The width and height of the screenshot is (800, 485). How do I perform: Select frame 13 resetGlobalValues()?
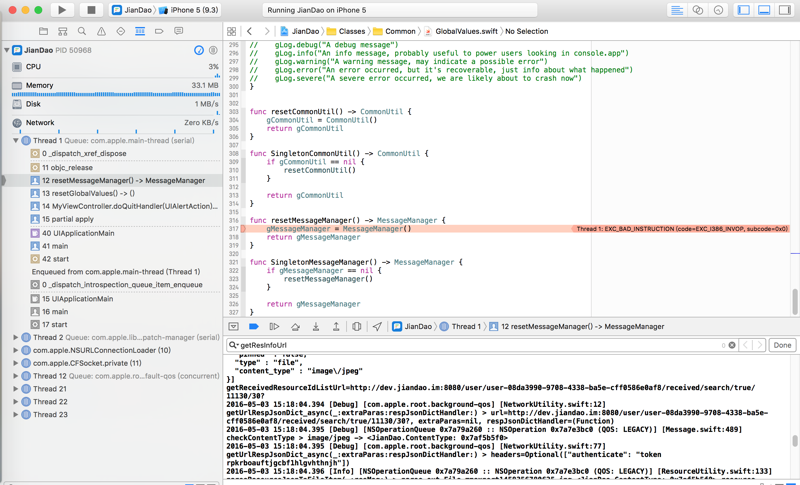coord(88,193)
